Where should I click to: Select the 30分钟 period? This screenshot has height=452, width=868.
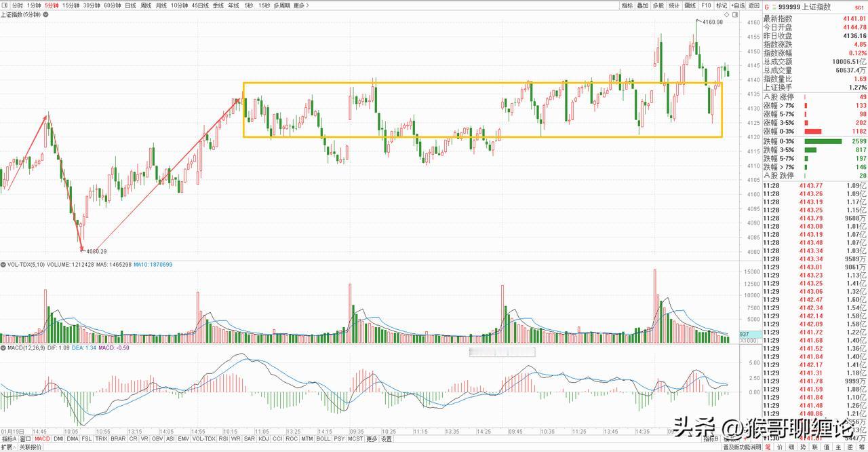92,5
